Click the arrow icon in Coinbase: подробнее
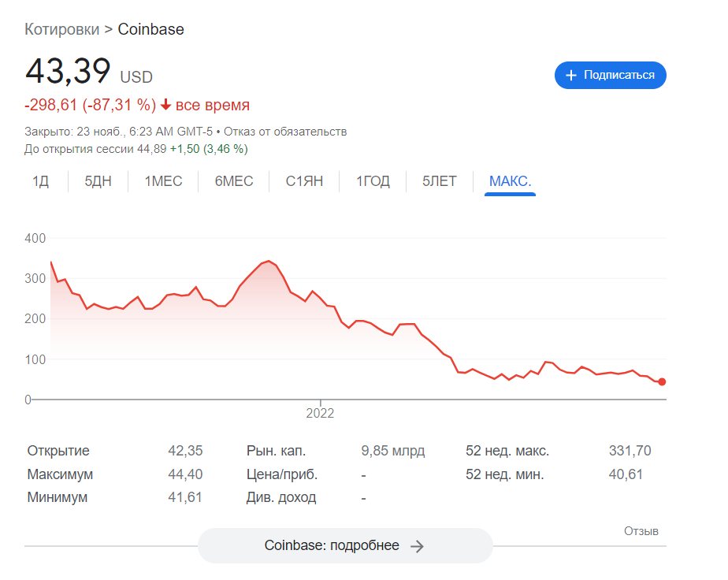The width and height of the screenshot is (728, 580). pyautogui.click(x=418, y=546)
